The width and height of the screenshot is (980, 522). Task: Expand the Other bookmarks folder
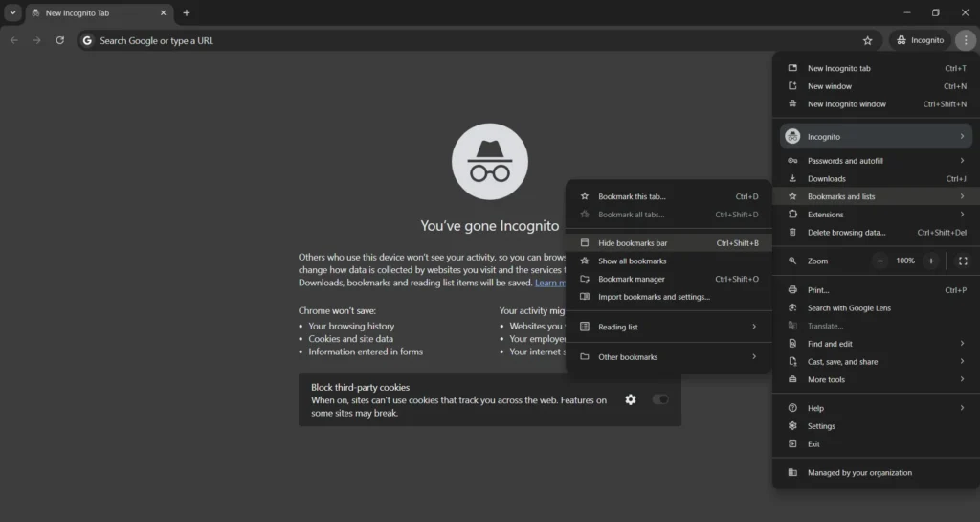[x=669, y=357]
